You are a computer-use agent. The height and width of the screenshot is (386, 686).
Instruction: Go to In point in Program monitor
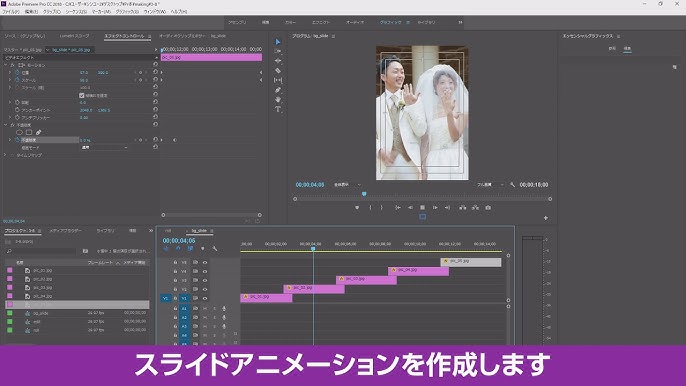coord(398,207)
